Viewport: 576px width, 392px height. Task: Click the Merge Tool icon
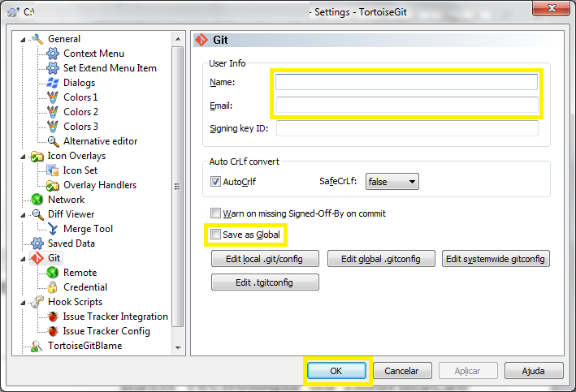[x=53, y=229]
